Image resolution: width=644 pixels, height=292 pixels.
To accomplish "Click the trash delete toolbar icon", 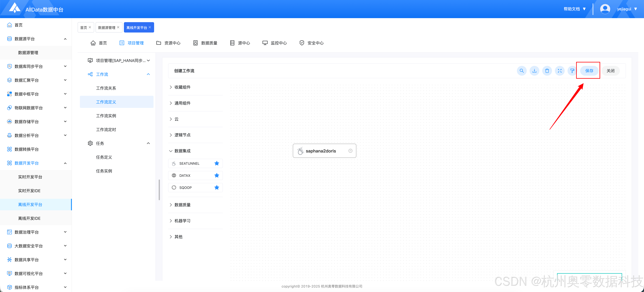I will (547, 71).
